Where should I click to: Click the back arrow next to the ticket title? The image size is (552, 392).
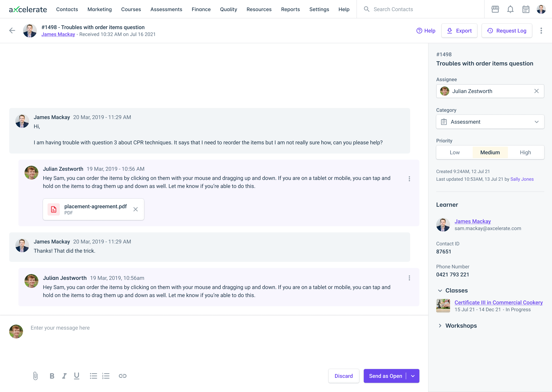click(x=12, y=30)
